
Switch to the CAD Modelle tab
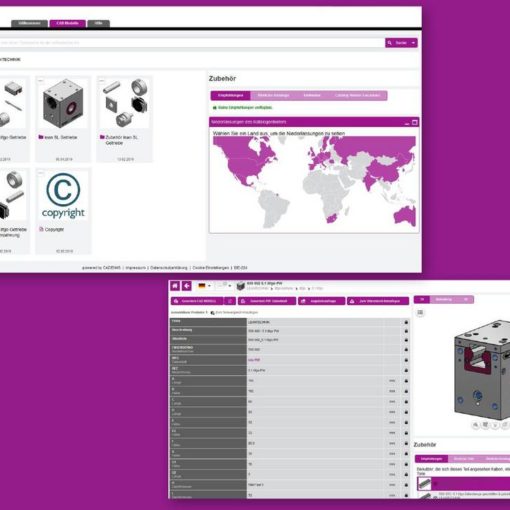click(68, 23)
